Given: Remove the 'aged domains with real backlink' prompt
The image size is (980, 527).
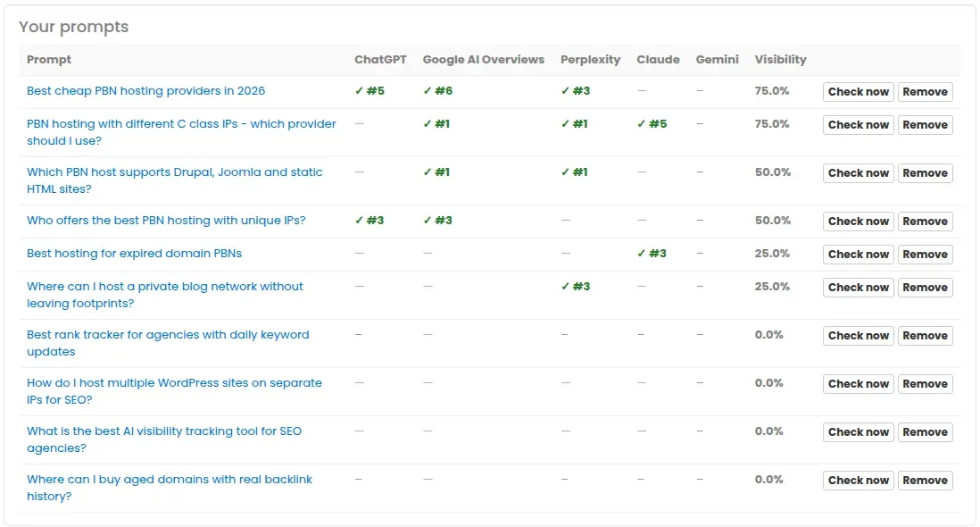Looking at the screenshot, I should point(925,481).
